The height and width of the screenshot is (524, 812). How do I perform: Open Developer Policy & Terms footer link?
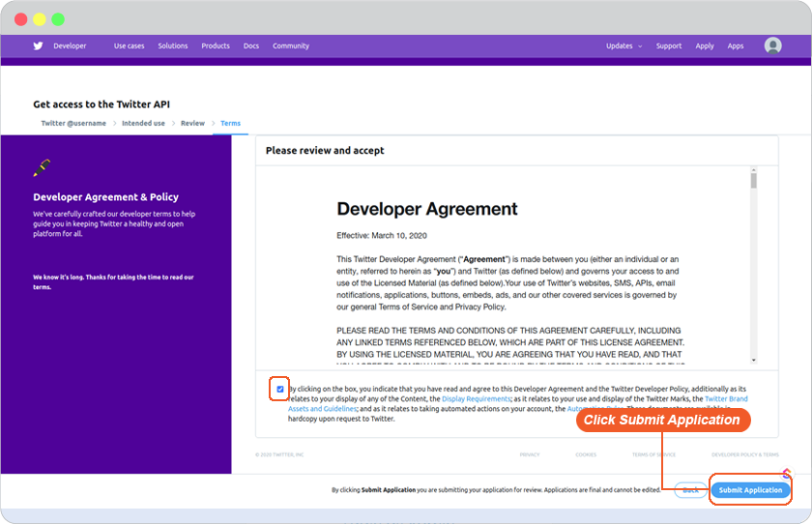point(744,454)
